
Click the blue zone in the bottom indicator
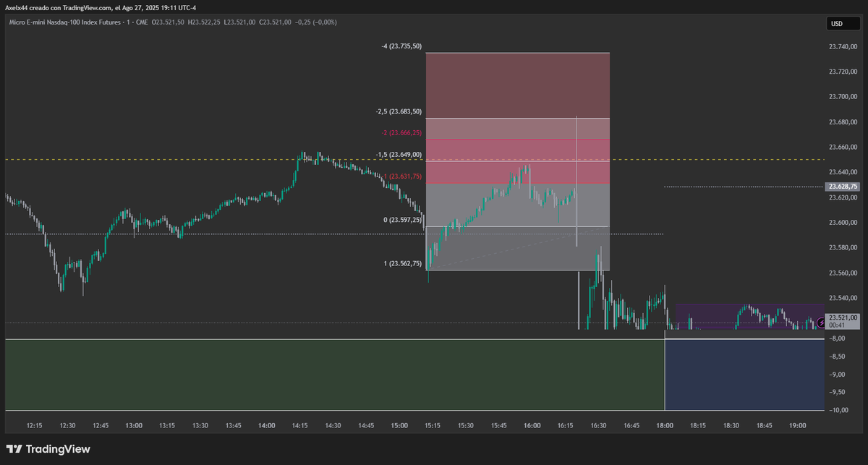click(745, 374)
